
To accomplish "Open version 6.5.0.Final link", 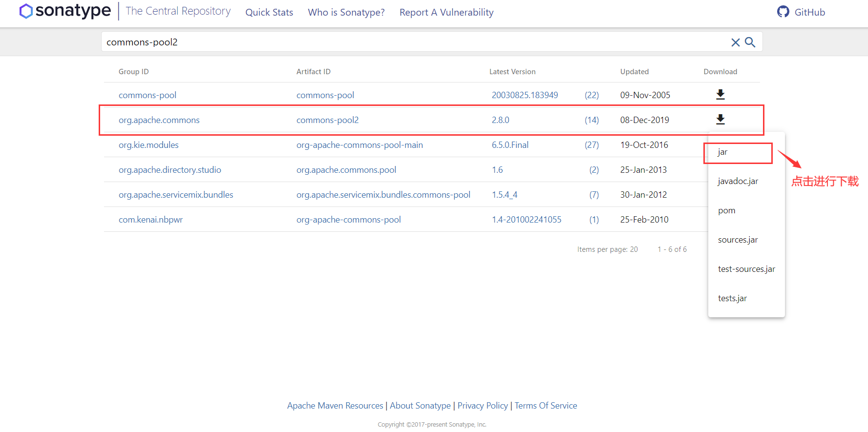I will point(510,145).
